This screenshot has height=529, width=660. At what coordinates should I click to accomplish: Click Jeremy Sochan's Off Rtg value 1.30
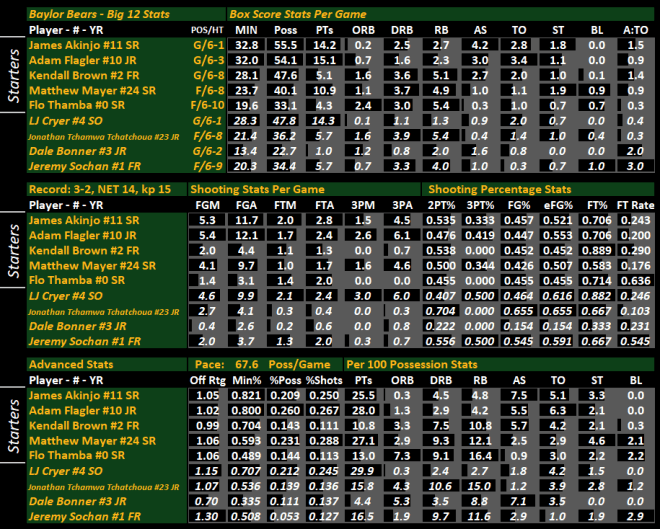pyautogui.click(x=207, y=516)
